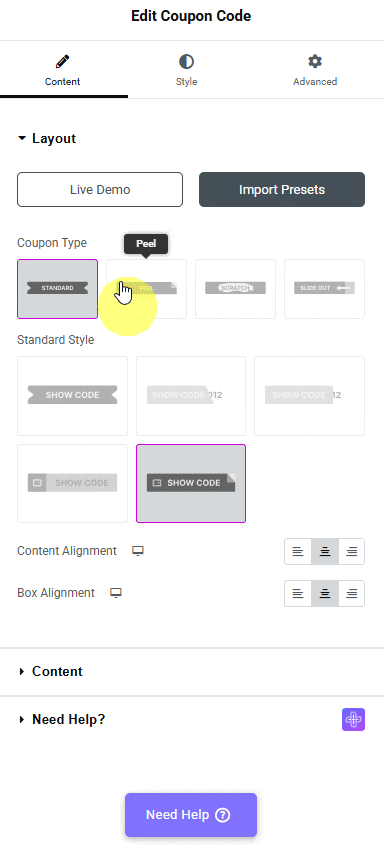The width and height of the screenshot is (385, 860).
Task: Pick the Scratch coupon type
Action: 235,288
